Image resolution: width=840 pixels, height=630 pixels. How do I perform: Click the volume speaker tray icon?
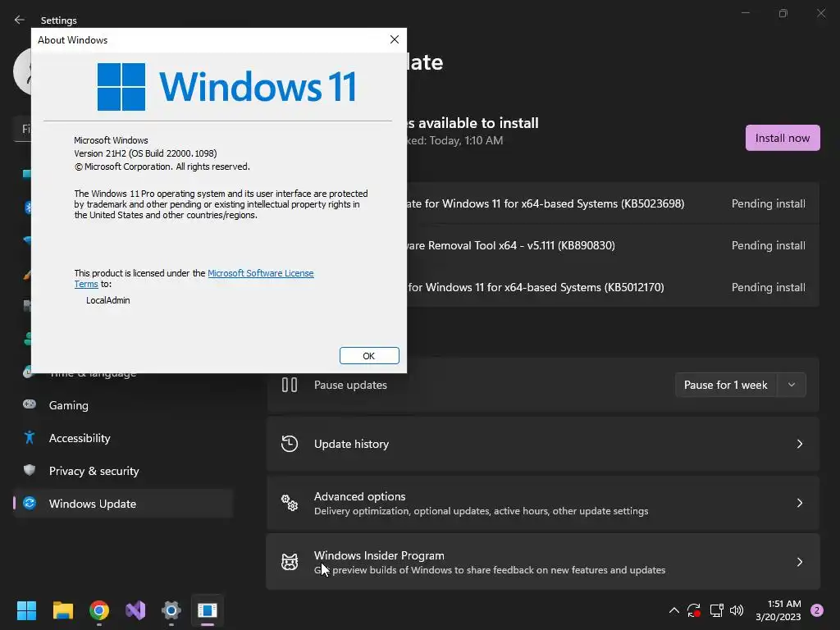coord(737,610)
